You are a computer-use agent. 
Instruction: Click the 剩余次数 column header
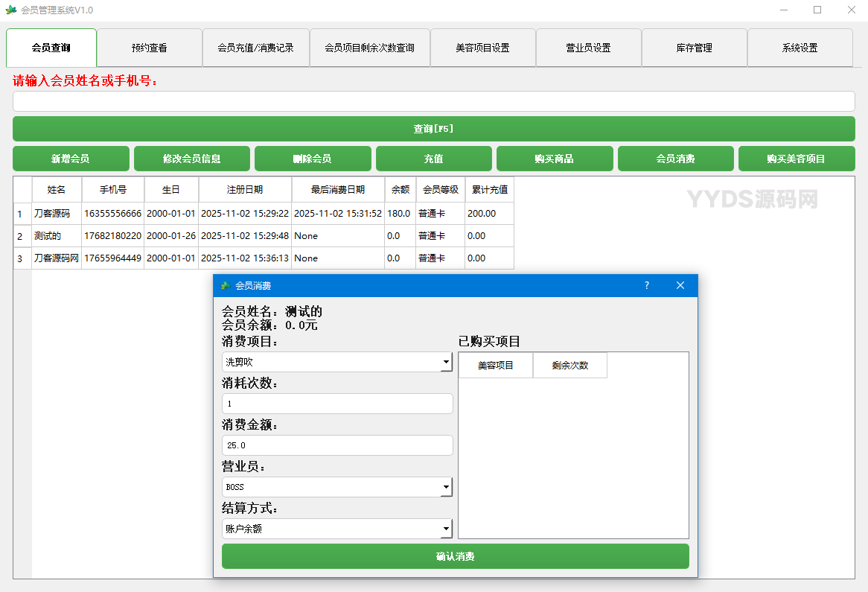coord(569,366)
